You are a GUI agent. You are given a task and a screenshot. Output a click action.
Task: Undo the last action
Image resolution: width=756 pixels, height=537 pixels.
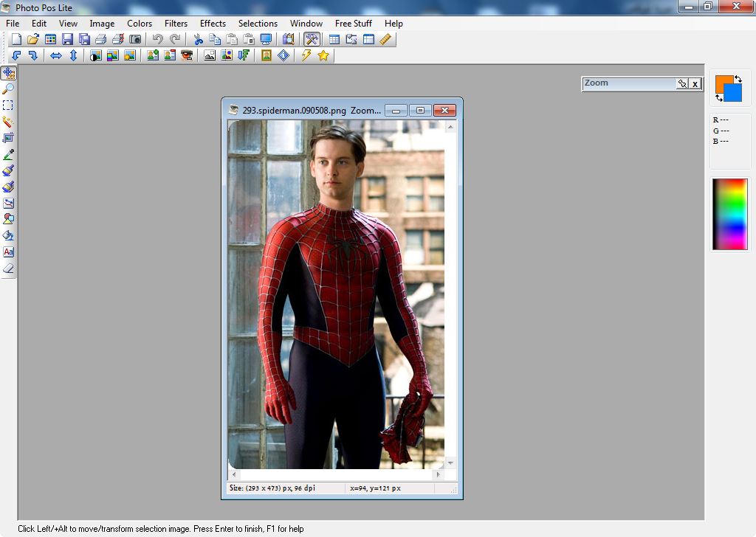click(x=158, y=40)
